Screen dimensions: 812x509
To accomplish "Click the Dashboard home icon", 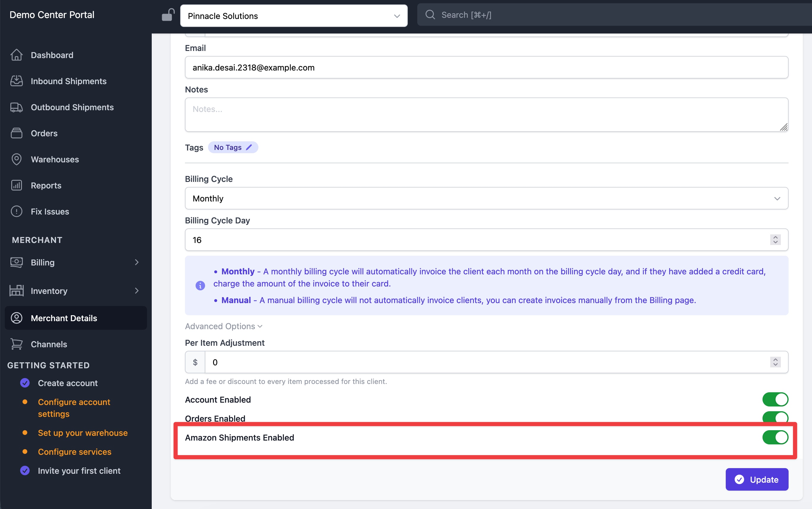I will 17,55.
